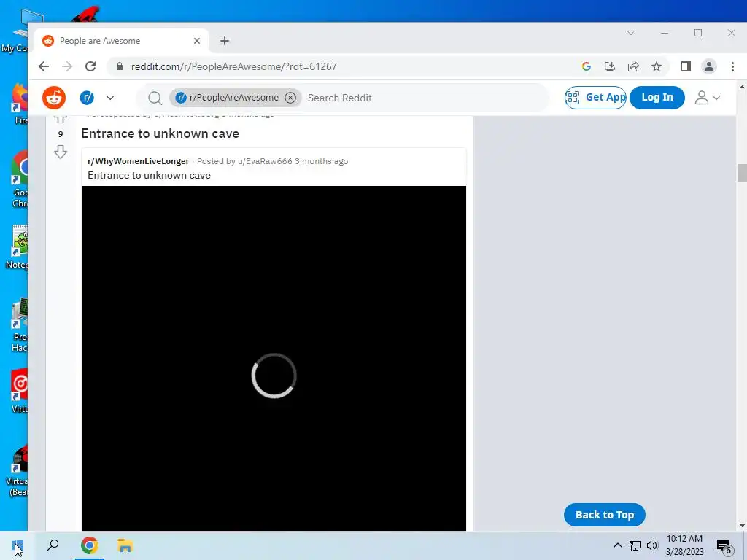The image size is (747, 560).
Task: Click the install app icon in address bar
Action: tap(610, 66)
